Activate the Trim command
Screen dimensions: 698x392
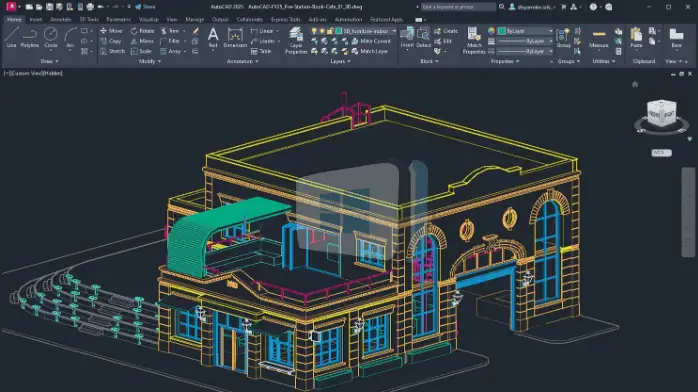tap(170, 31)
